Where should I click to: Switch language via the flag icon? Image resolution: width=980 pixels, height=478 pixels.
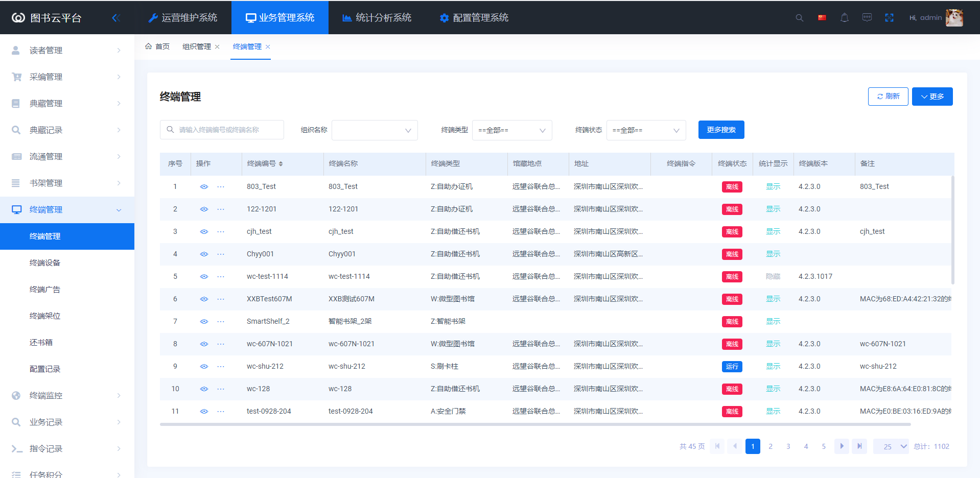click(822, 18)
